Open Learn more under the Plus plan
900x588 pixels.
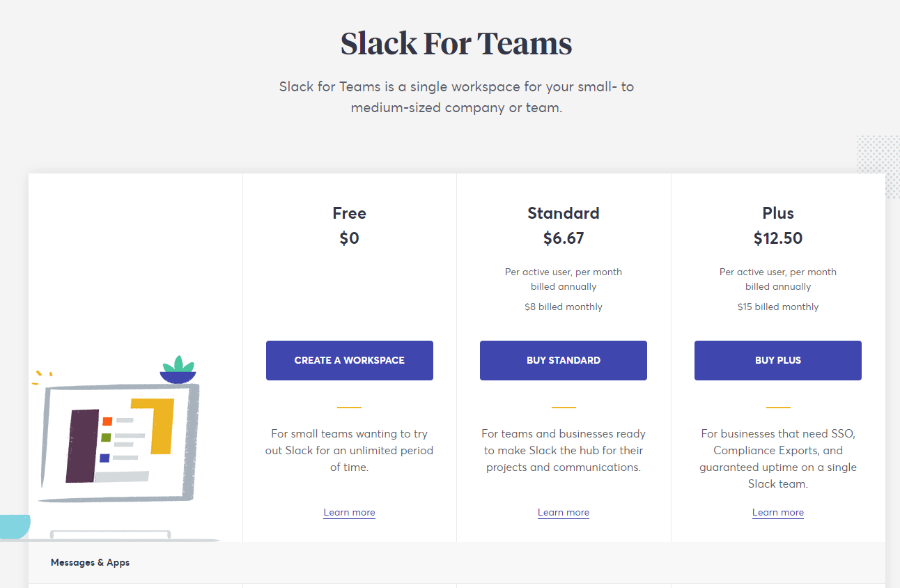pos(777,512)
